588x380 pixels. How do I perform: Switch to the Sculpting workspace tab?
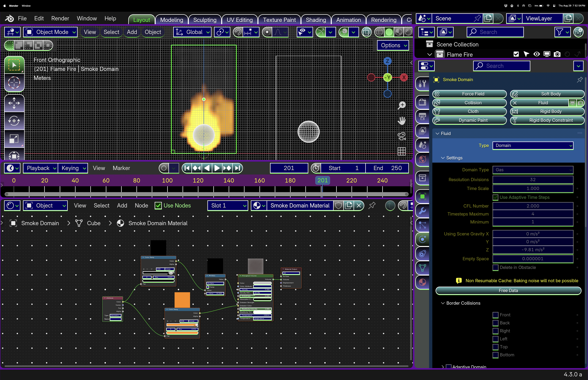(205, 20)
